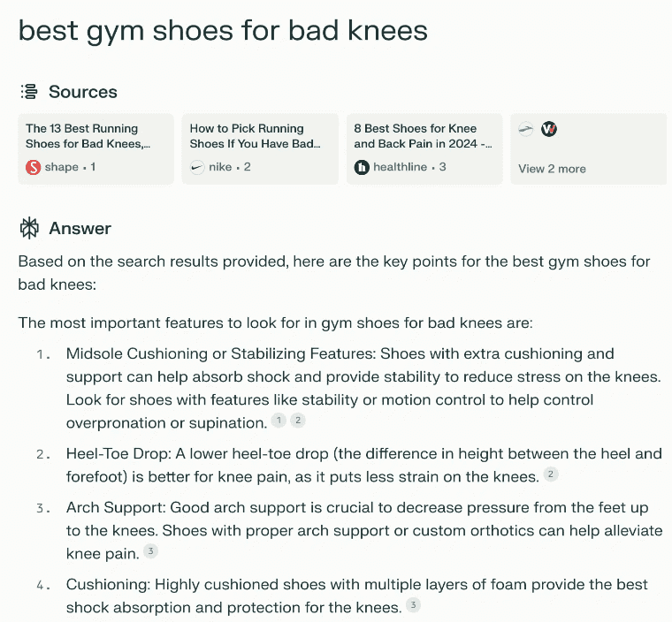This screenshot has width=672, height=622.
Task: Click the query title best gym shoes
Action: click(223, 31)
